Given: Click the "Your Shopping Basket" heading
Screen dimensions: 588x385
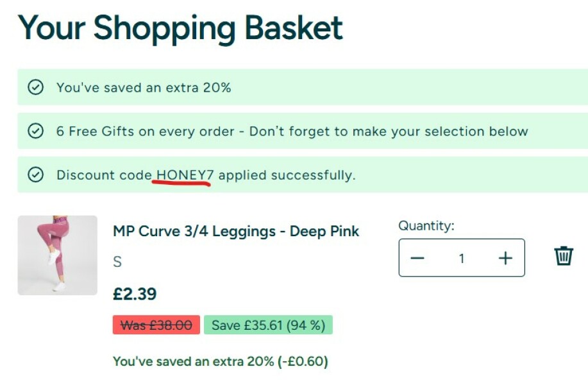Looking at the screenshot, I should tap(180, 28).
